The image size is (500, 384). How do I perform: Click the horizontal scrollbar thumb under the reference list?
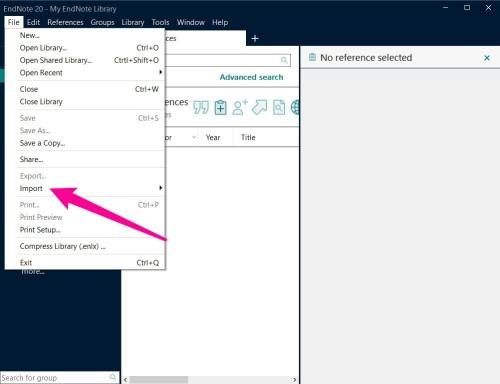click(x=159, y=380)
